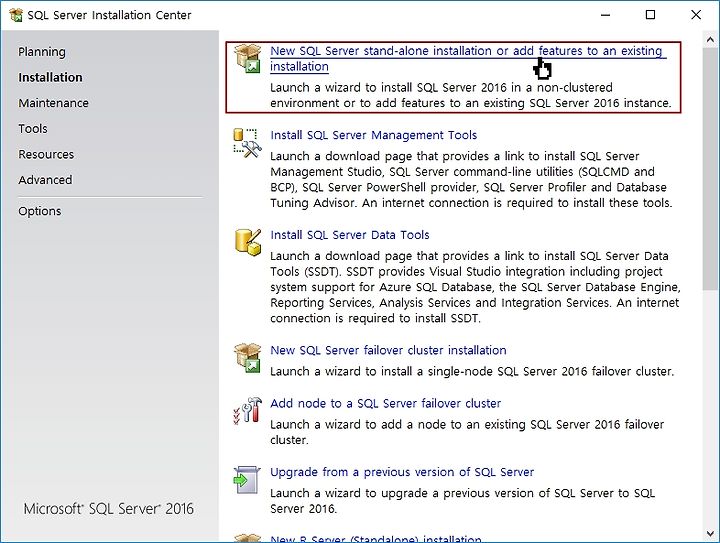
Task: Close the SQL Server Installation Center
Action: click(696, 15)
